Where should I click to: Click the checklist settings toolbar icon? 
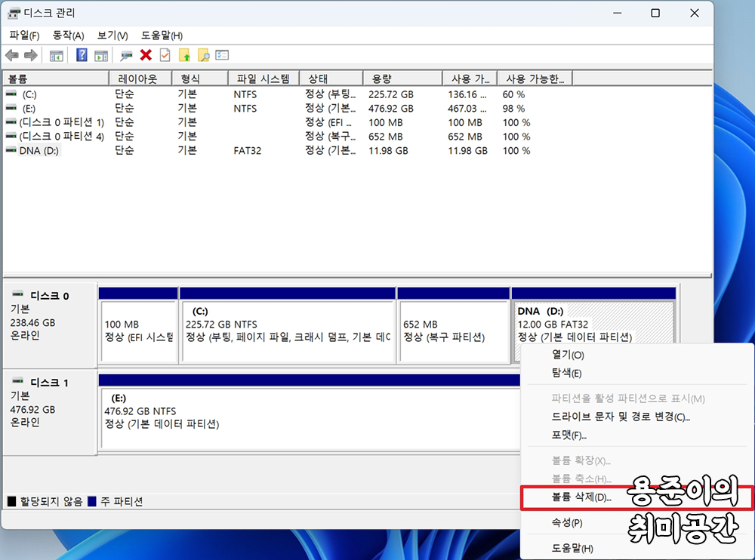point(222,55)
